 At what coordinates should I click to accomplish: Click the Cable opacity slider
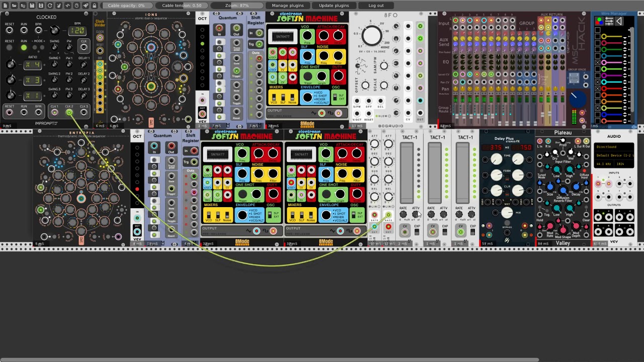click(126, 6)
